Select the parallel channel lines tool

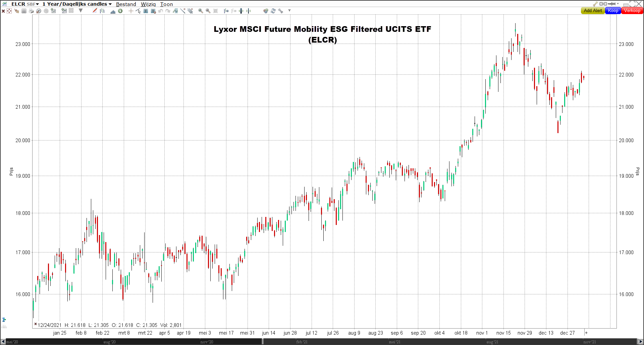(190, 11)
